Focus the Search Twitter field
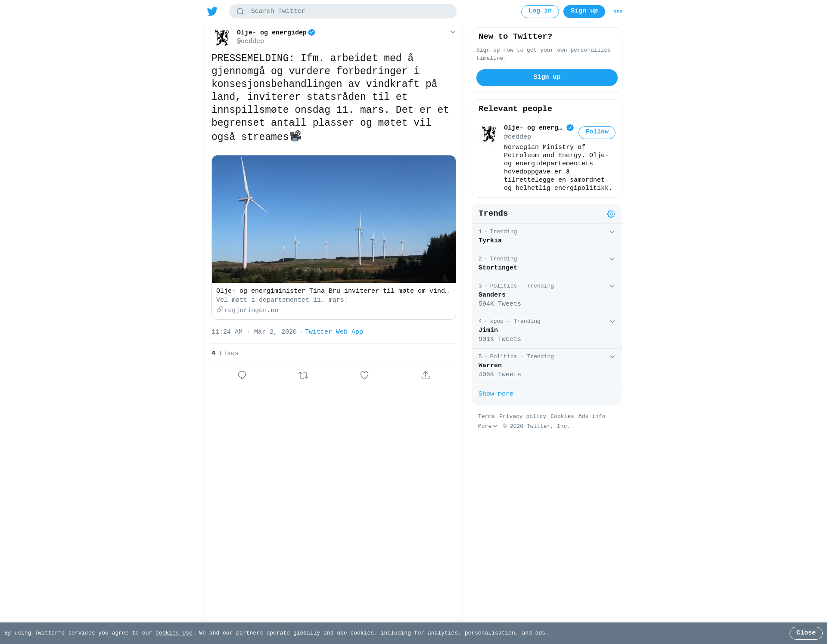This screenshot has width=827, height=644. click(x=343, y=12)
